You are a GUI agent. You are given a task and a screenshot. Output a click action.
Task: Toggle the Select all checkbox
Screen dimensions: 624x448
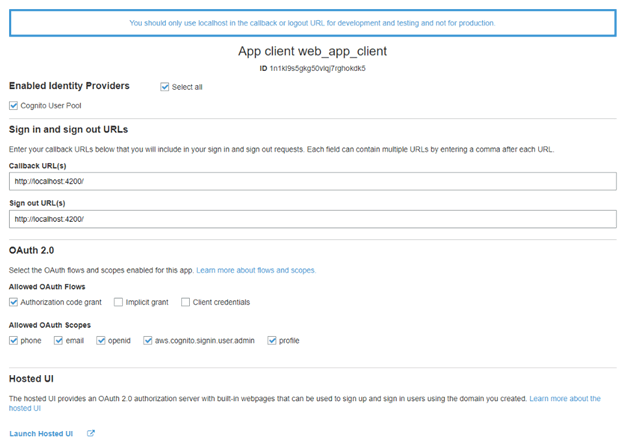click(x=165, y=87)
